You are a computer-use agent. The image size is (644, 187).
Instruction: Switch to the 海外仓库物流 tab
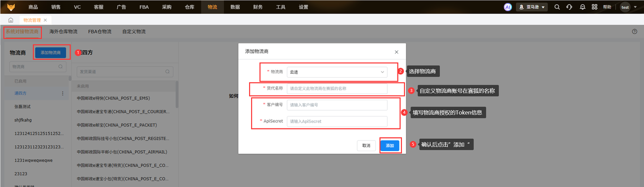point(63,31)
